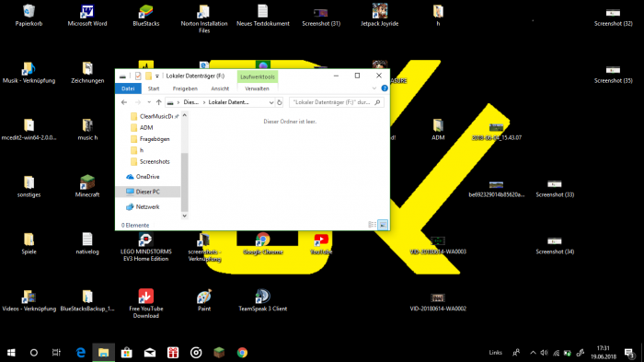Select Screenshots folder in navigation pane
This screenshot has width=644, height=362.
[x=150, y=162]
